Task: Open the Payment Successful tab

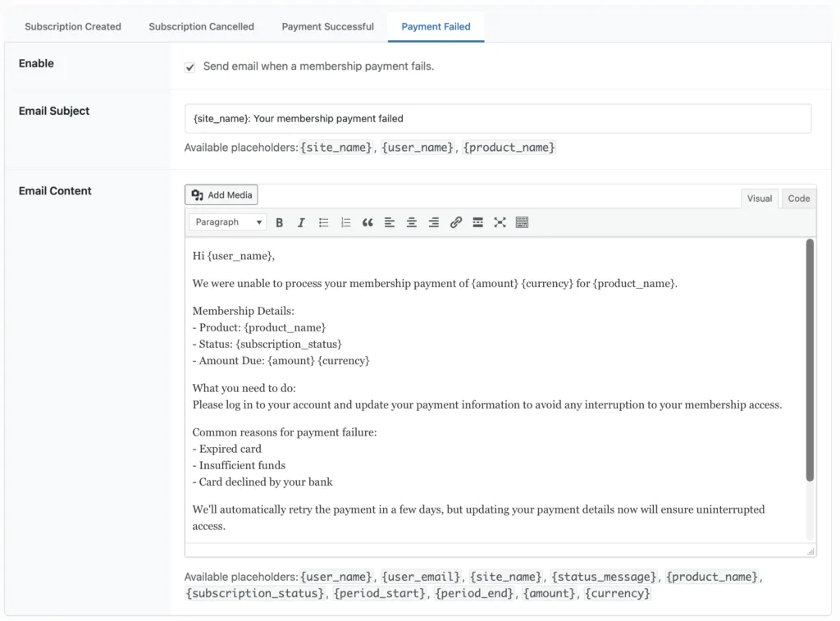Action: (327, 27)
